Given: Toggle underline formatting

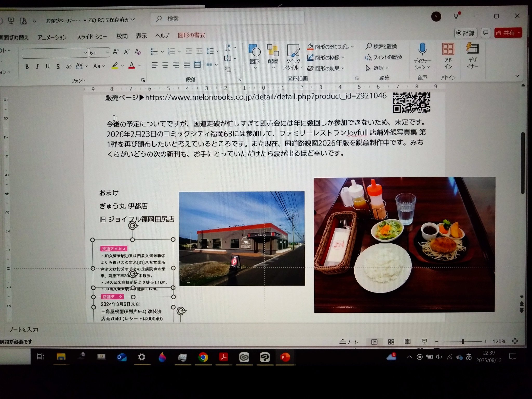Looking at the screenshot, I should [48, 67].
